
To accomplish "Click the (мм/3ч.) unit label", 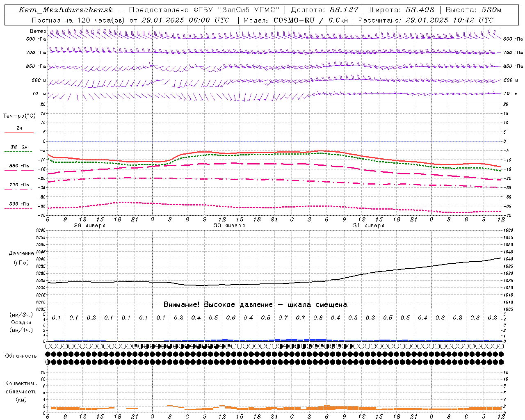I will tap(21, 315).
